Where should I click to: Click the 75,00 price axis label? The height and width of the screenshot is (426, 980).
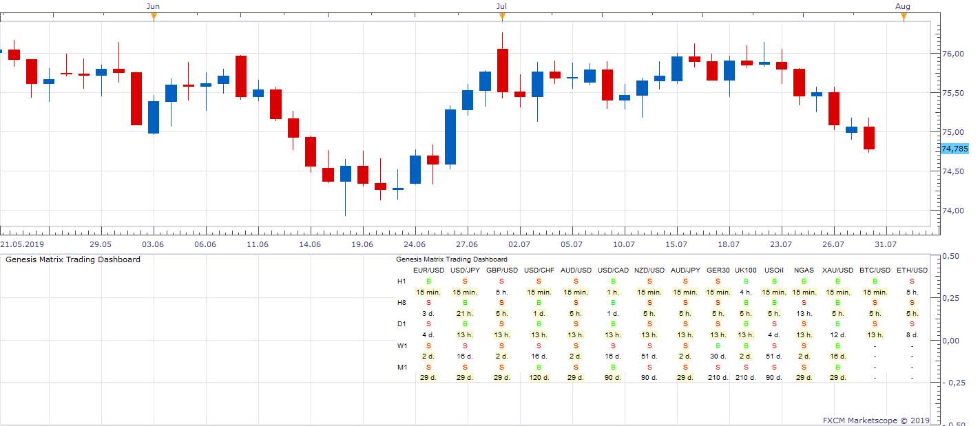(952, 132)
